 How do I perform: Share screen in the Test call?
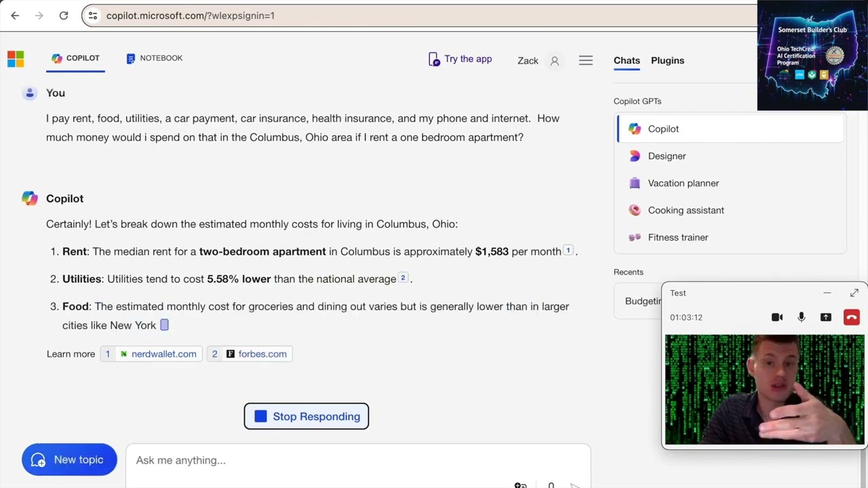click(x=826, y=317)
